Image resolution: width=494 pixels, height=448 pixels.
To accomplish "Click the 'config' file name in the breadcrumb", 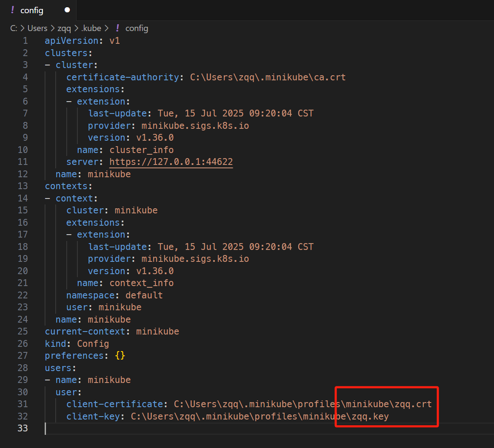I will point(137,28).
